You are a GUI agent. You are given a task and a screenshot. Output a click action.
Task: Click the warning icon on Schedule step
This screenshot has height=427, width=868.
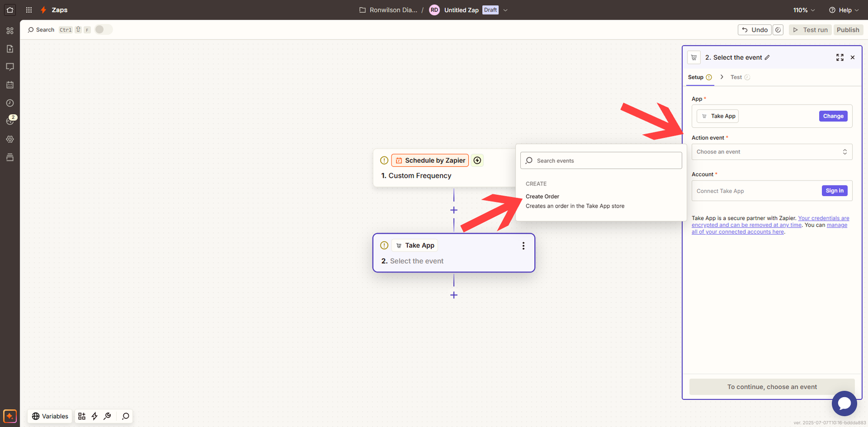tap(384, 160)
